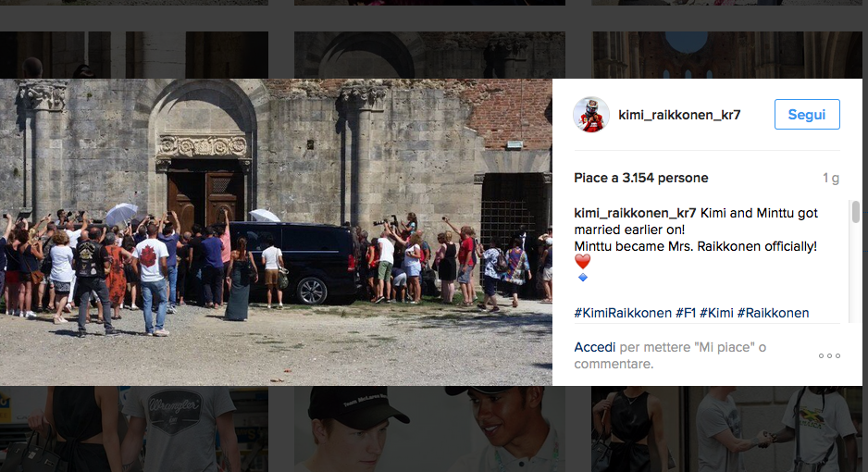Open the #F1 hashtag

click(686, 313)
